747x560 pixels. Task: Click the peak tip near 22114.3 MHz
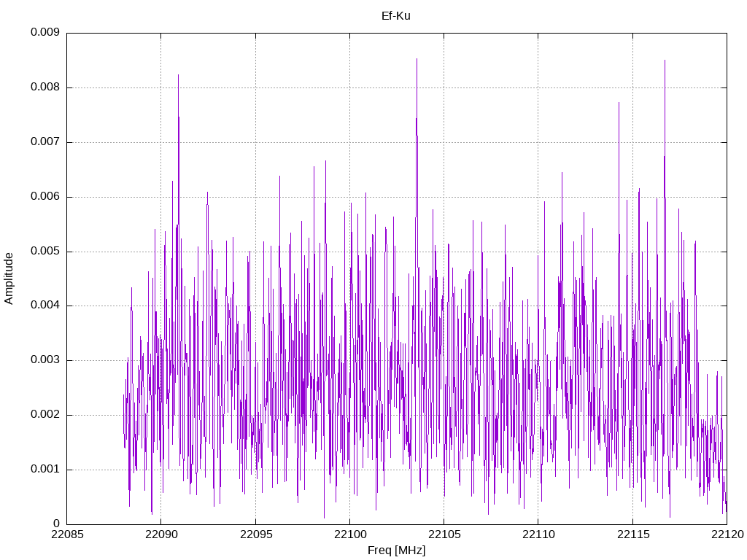619,104
